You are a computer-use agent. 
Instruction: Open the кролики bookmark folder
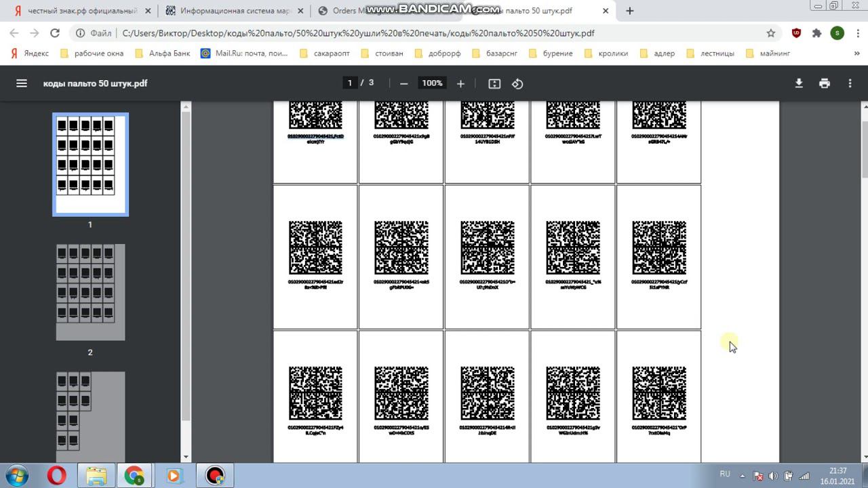(x=606, y=54)
